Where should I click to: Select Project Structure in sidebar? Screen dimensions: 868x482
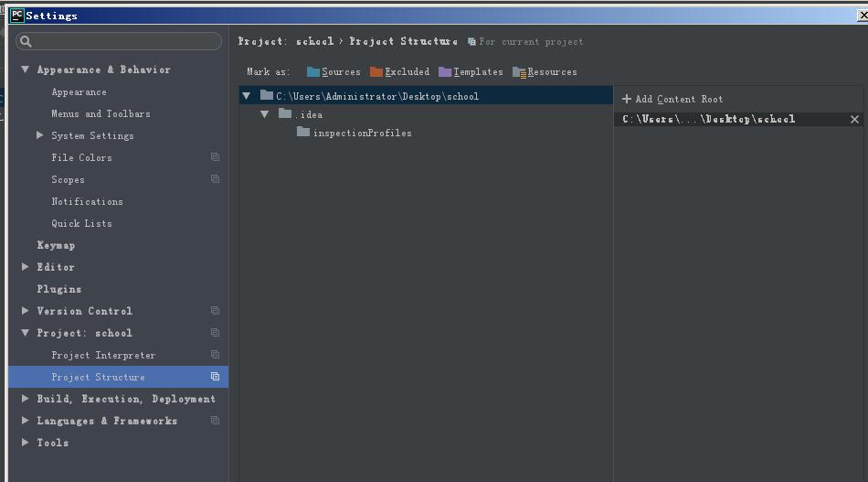(119, 377)
